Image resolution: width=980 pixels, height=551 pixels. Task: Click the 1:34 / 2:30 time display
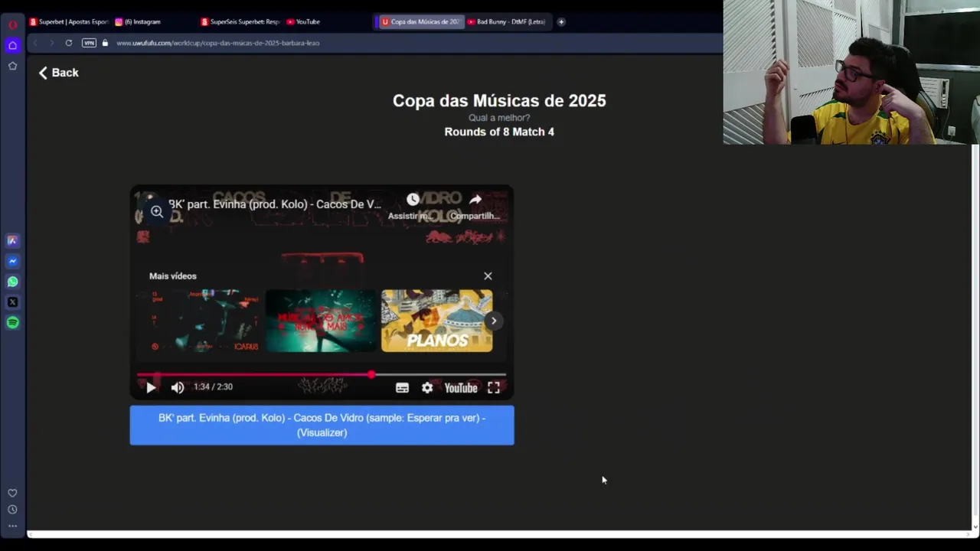pos(213,387)
